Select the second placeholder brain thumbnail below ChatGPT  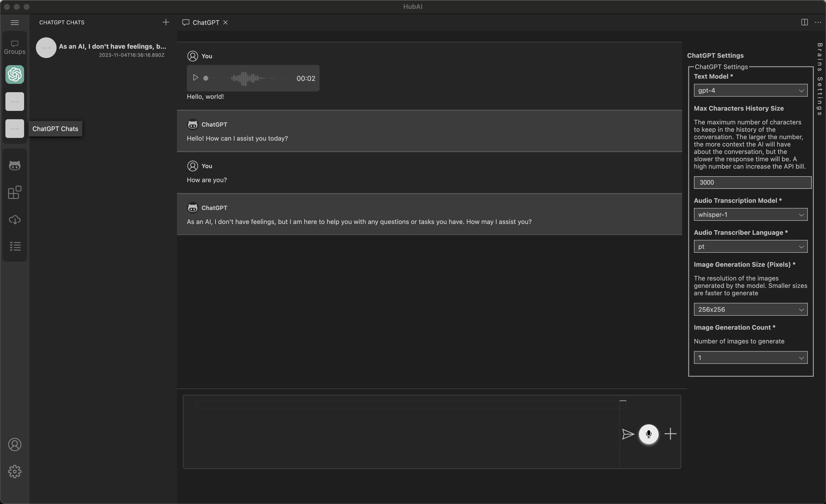[x=15, y=102]
